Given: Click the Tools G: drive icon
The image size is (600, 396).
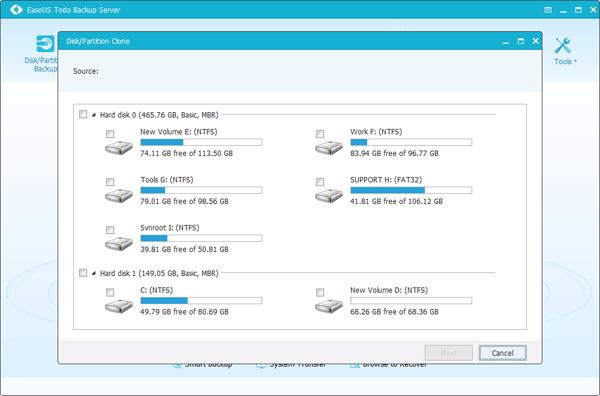Looking at the screenshot, I should pyautogui.click(x=119, y=196).
